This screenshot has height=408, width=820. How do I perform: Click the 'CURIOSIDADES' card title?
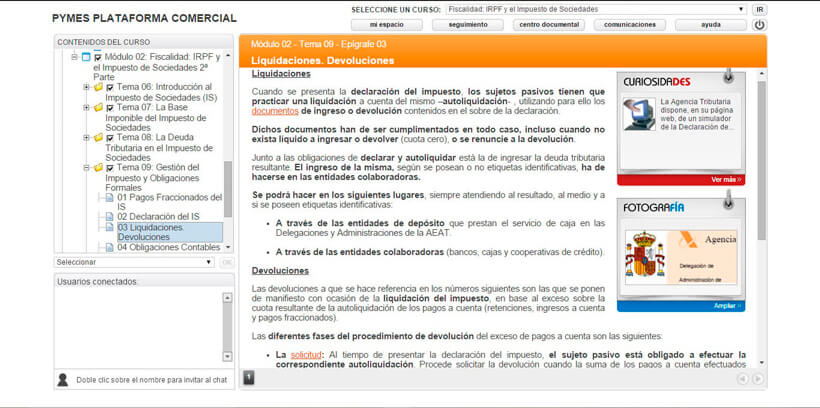tap(657, 82)
